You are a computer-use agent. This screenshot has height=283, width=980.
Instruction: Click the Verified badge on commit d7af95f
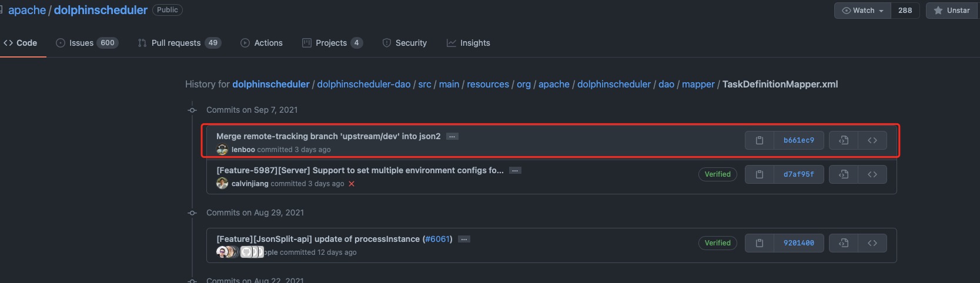pos(717,174)
